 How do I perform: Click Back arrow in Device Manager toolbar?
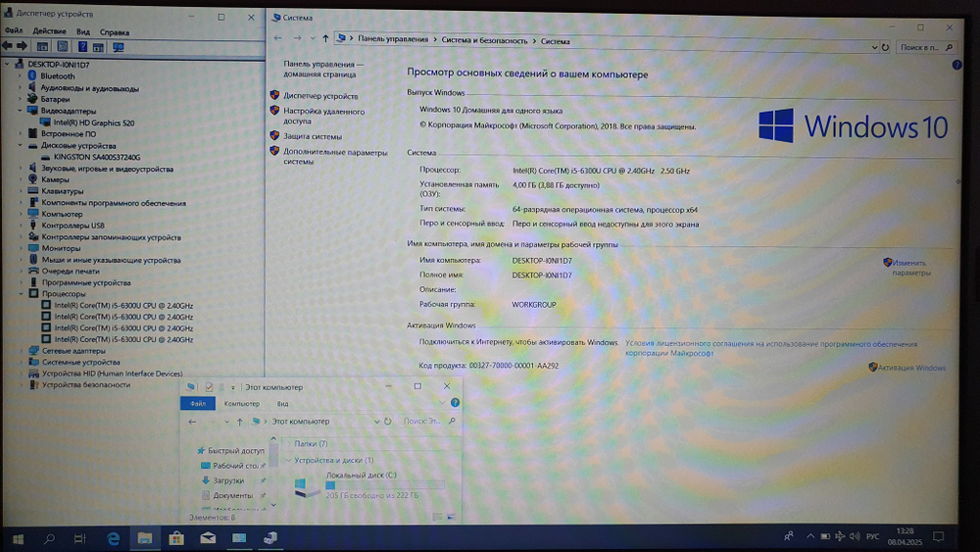[8, 46]
